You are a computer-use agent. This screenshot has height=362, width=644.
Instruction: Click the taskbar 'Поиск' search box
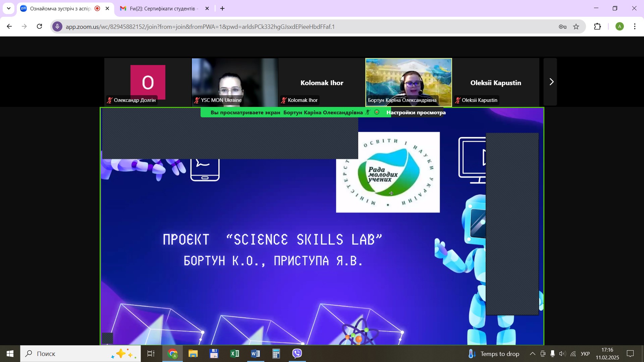pos(80,354)
